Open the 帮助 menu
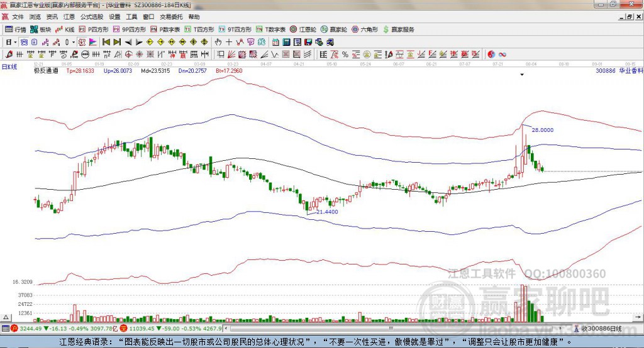Viewport: 644px width, 348px height. pos(194,17)
